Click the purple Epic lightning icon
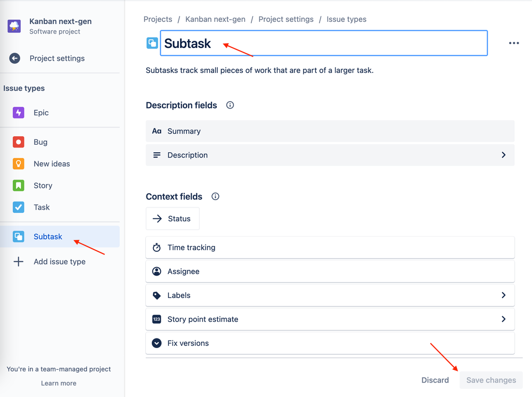 pos(18,113)
